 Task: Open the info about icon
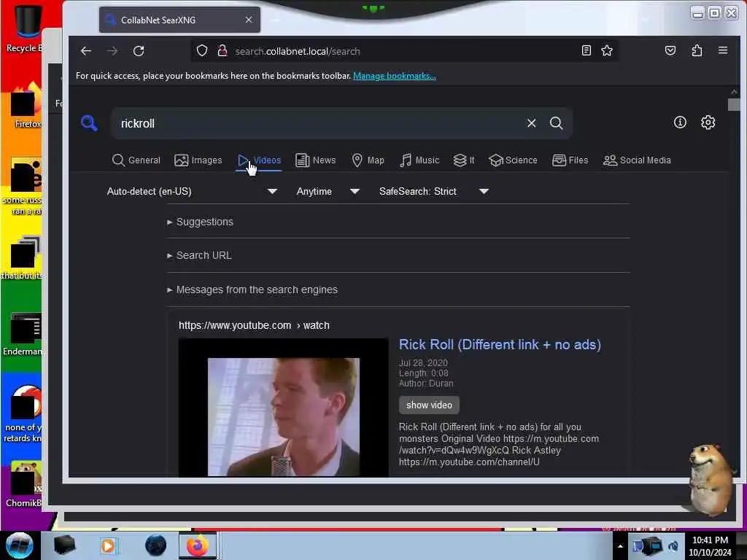tap(680, 122)
